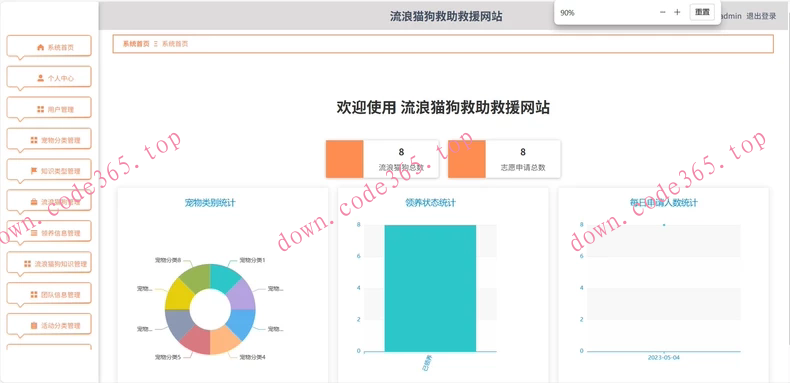Click the 宠物分类1 pie label
Viewport: 790px width, 383px height.
[x=252, y=261]
